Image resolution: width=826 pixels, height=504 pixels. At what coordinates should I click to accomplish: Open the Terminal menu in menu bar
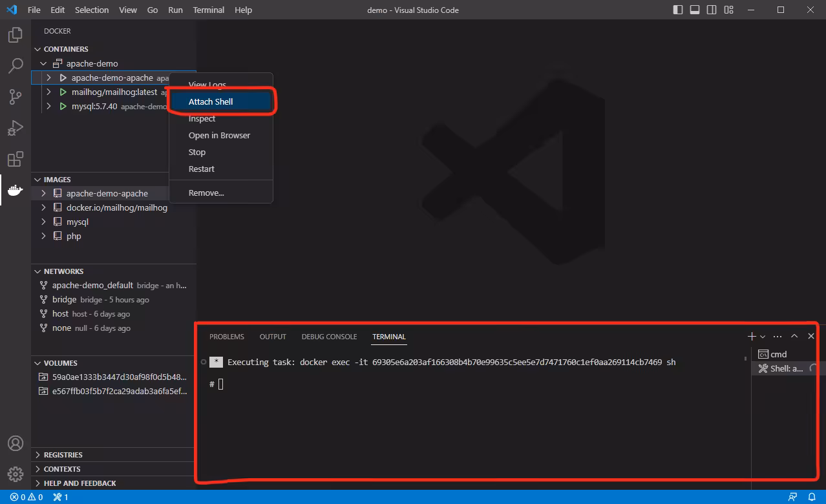click(x=209, y=10)
